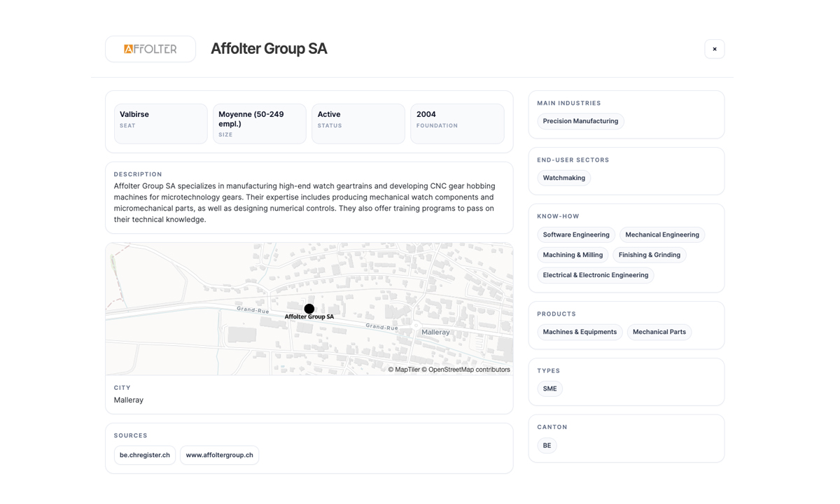
Task: Click the MAIN INDUSTRIES section heading
Action: (569, 103)
